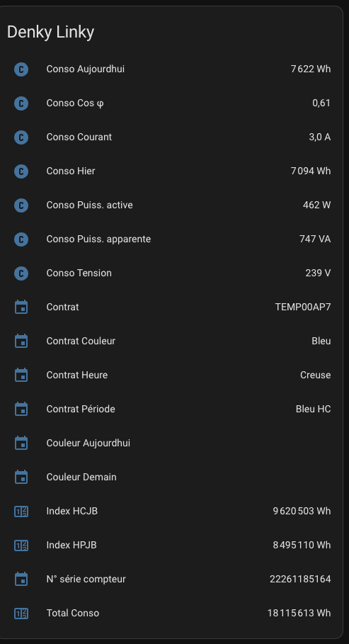Click the N° série compteur label
Image resolution: width=349 pixels, height=644 pixels.
[x=86, y=579]
